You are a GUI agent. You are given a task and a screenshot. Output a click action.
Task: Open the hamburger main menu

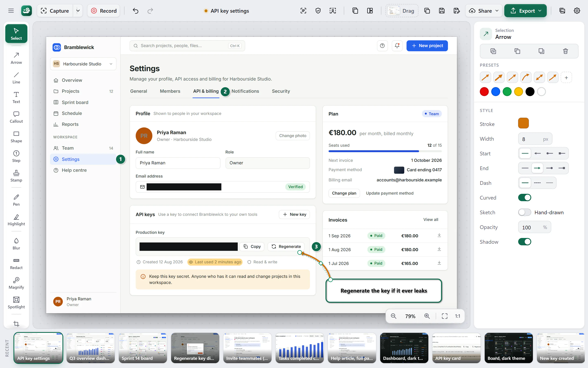(x=11, y=11)
